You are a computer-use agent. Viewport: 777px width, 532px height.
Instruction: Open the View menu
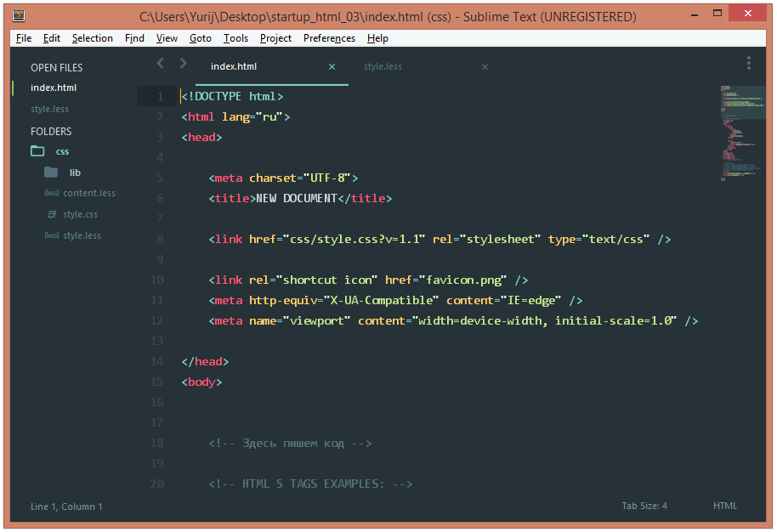(167, 38)
